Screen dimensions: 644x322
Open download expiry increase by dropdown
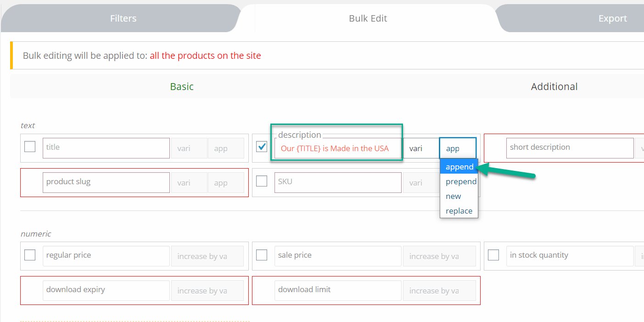(x=207, y=291)
